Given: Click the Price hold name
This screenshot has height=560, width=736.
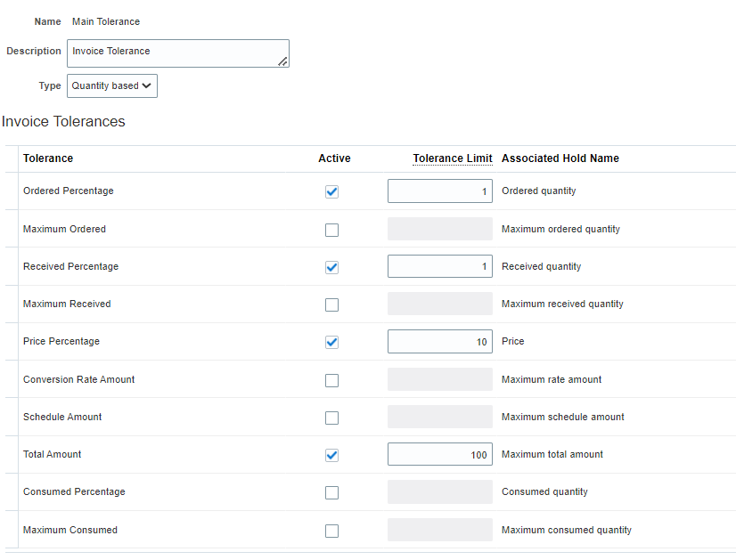Looking at the screenshot, I should (x=513, y=342).
